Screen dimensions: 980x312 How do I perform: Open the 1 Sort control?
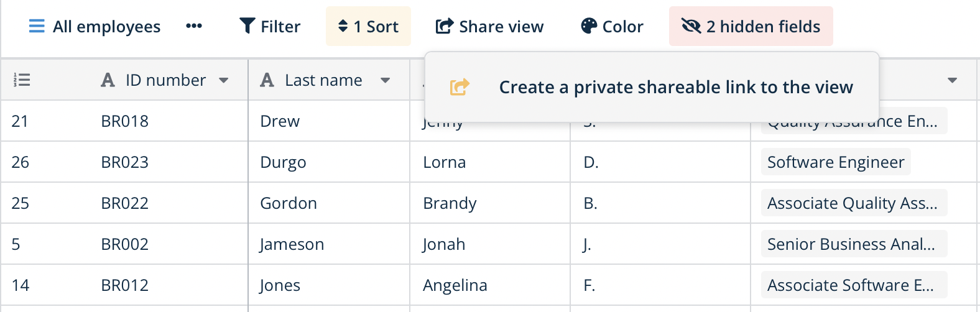[x=368, y=26]
